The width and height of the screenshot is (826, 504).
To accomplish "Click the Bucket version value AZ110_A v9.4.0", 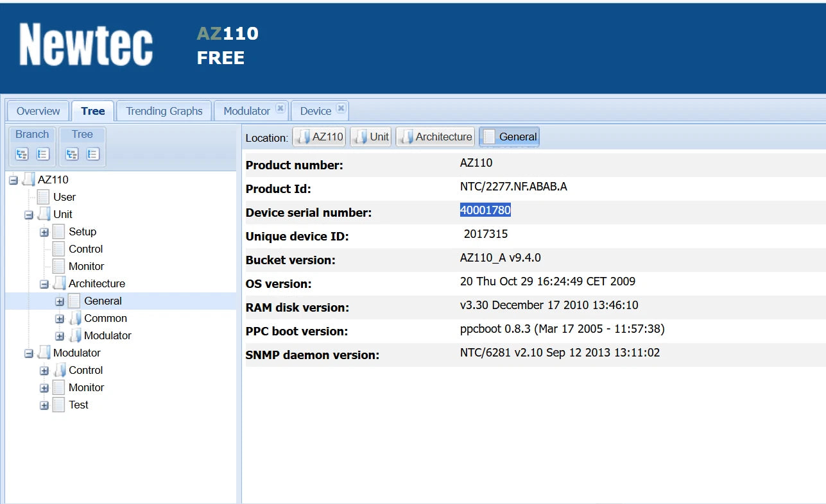I will (x=501, y=258).
